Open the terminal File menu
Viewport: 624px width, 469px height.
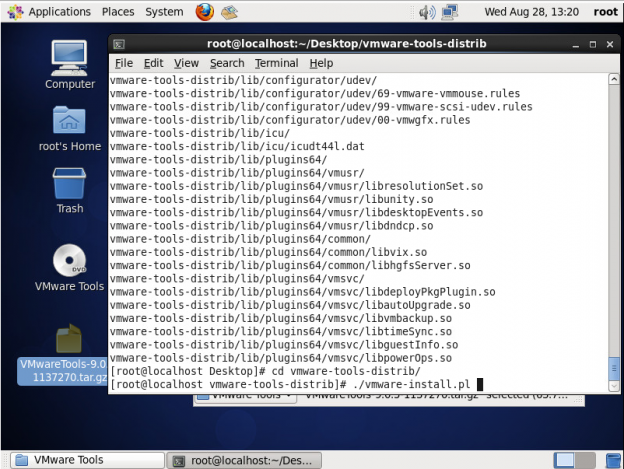[124, 63]
